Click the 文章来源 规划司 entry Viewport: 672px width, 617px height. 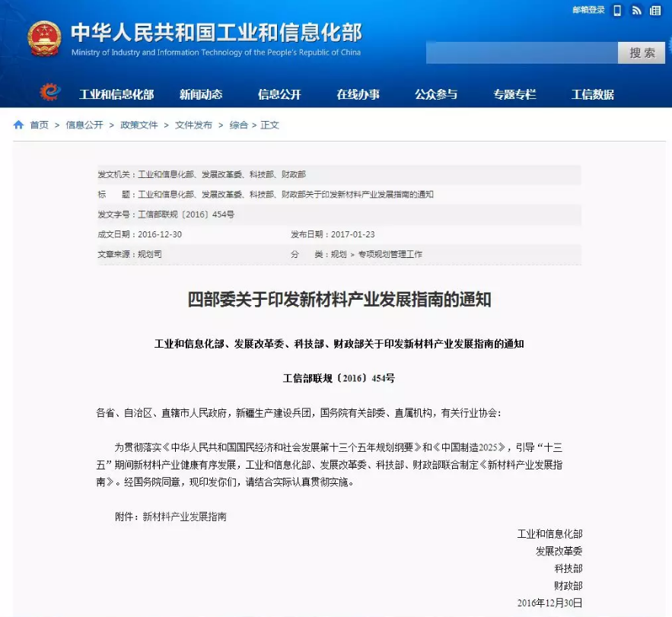coord(130,254)
